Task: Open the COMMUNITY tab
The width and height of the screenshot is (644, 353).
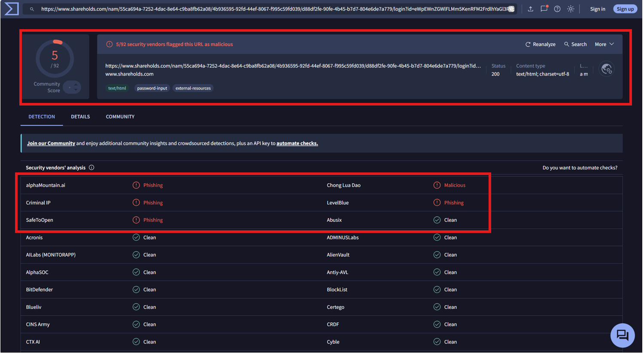Action: (x=120, y=117)
